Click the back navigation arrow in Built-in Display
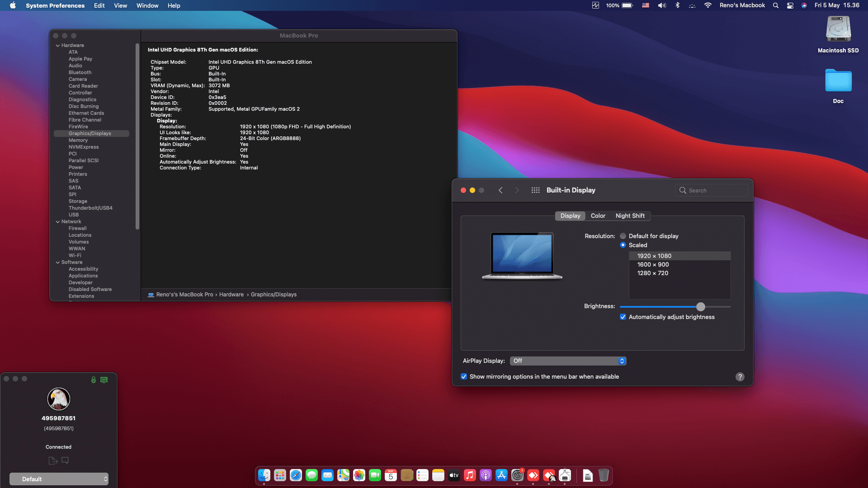This screenshot has height=488, width=868. pos(500,190)
